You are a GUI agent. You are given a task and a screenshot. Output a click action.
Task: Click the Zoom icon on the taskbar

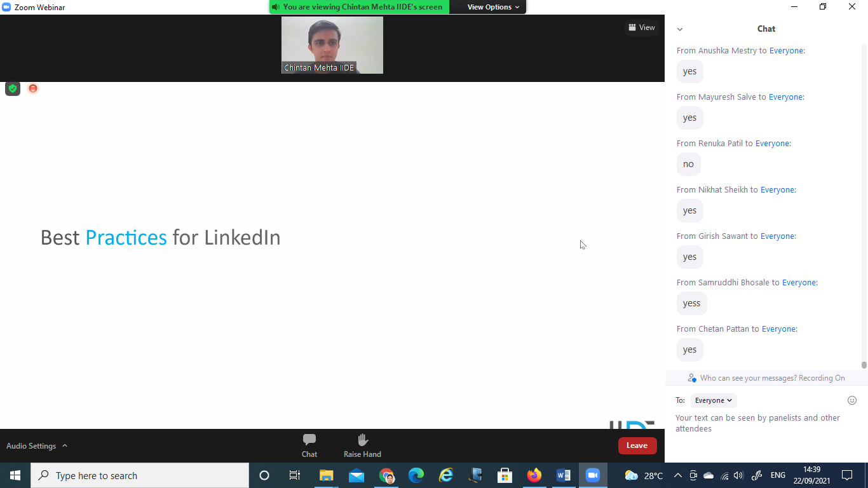(593, 475)
